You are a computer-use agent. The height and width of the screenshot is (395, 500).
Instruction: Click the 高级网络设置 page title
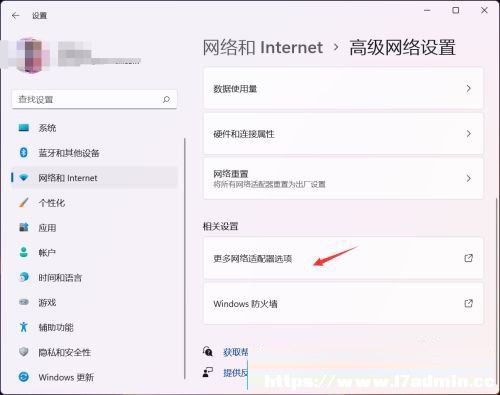pyautogui.click(x=402, y=47)
